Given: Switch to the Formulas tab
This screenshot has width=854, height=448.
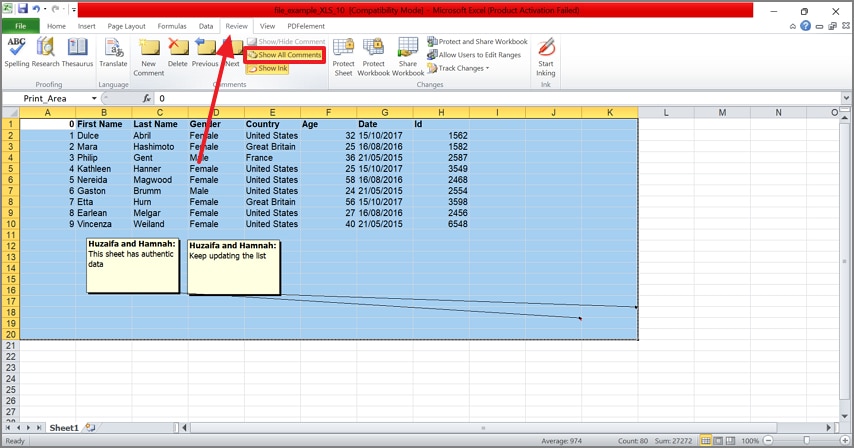Looking at the screenshot, I should pos(172,26).
